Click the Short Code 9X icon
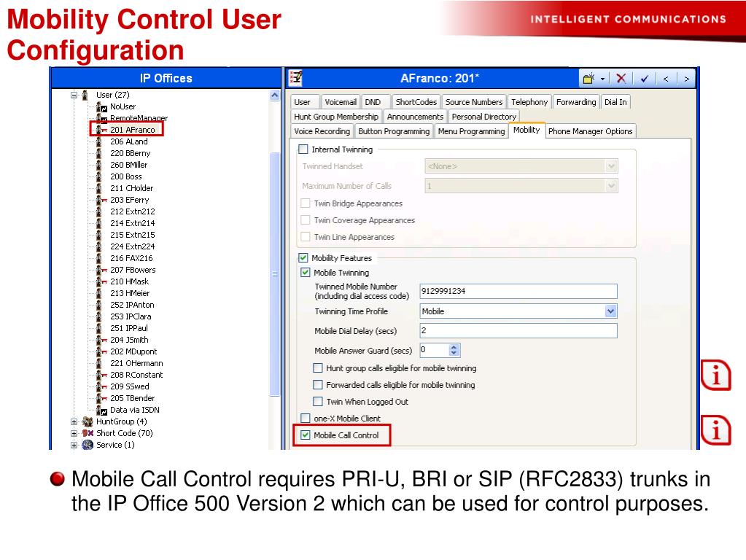746x560 pixels. tap(88, 433)
